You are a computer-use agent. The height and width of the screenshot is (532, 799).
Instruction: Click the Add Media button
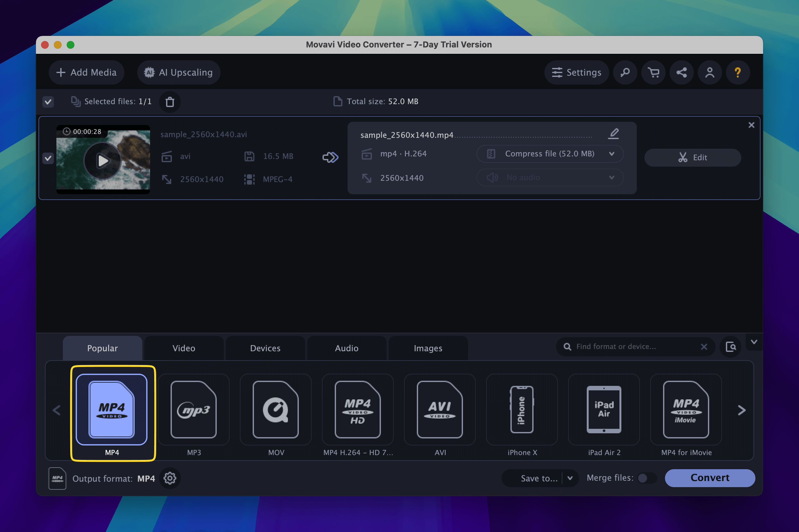click(86, 72)
